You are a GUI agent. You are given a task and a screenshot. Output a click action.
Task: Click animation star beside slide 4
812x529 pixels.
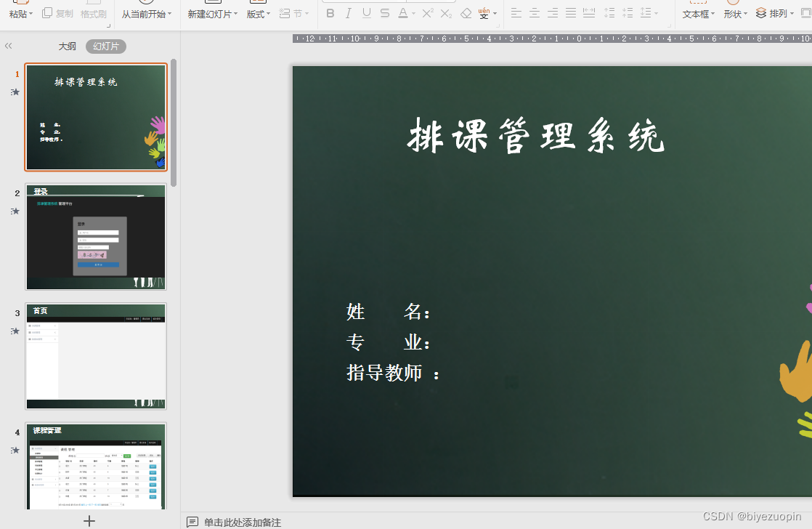click(x=15, y=450)
